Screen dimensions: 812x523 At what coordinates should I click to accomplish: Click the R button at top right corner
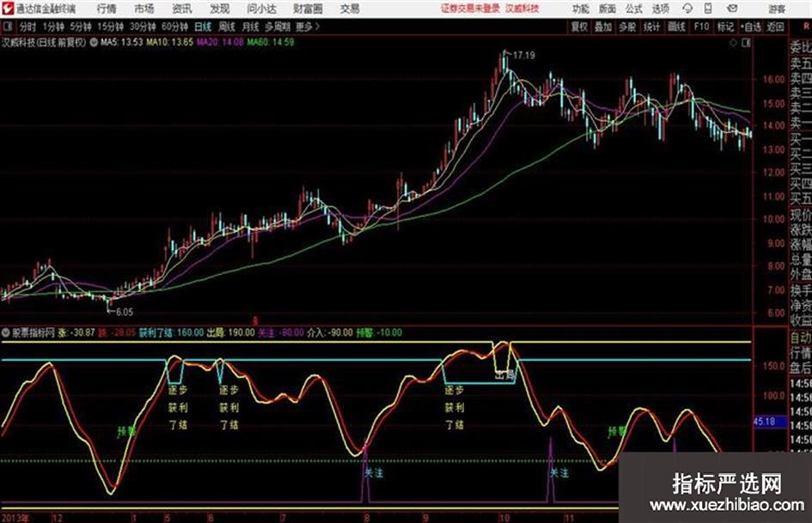[x=806, y=26]
